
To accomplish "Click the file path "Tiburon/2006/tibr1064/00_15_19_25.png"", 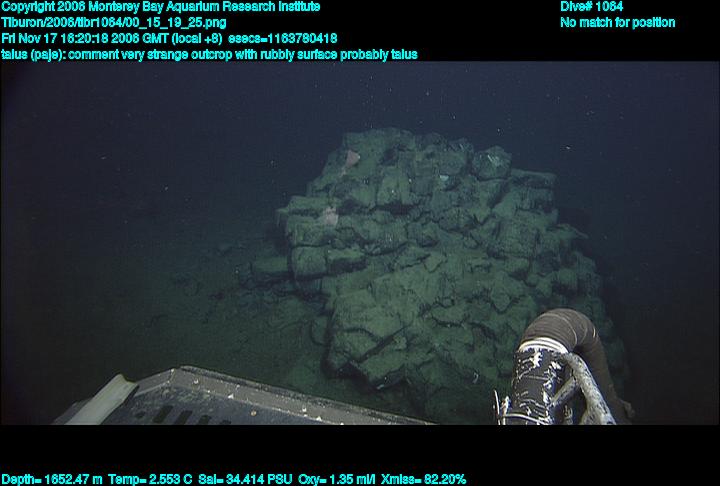I will 114,23.
